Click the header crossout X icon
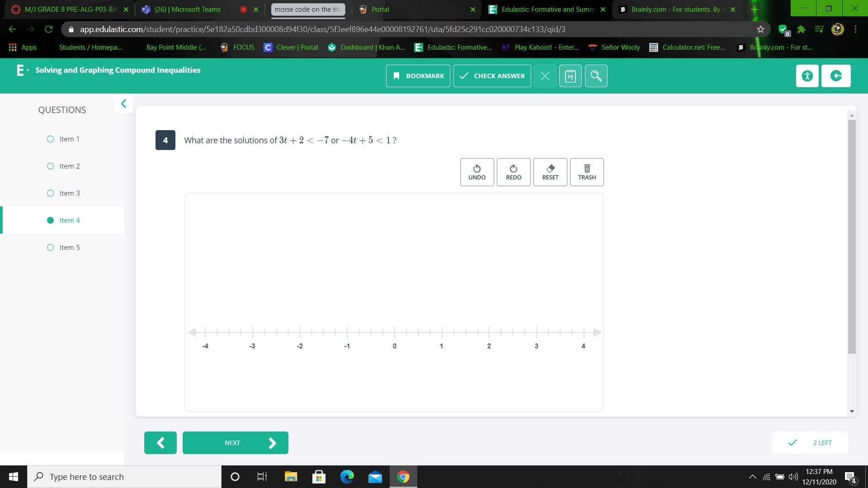 tap(545, 76)
